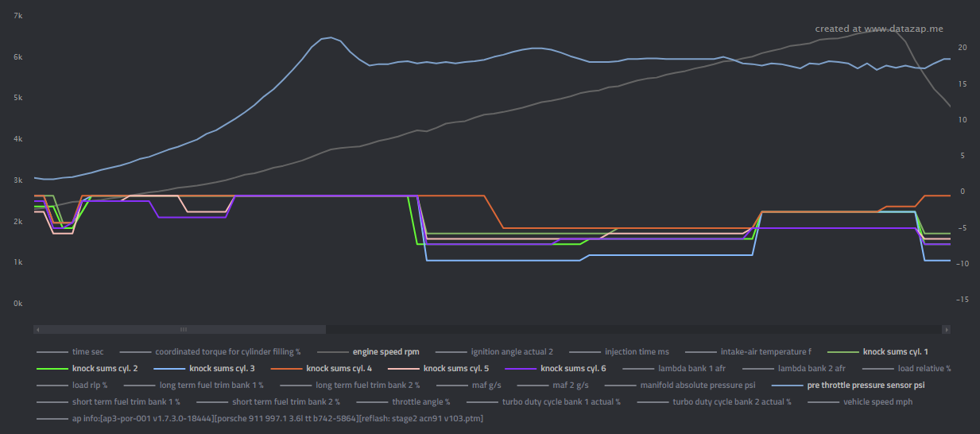Show the throttle angle % series
The image size is (980, 434).
420,401
